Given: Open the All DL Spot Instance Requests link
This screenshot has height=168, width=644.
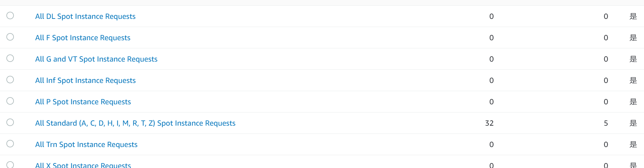Looking at the screenshot, I should tap(85, 16).
